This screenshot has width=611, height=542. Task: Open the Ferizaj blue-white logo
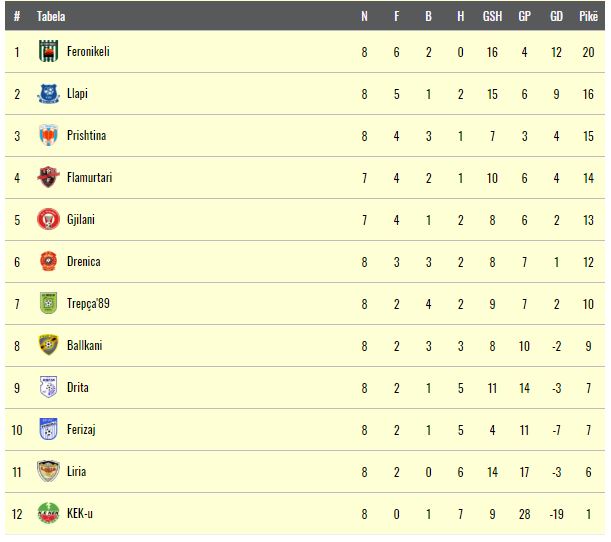click(48, 429)
